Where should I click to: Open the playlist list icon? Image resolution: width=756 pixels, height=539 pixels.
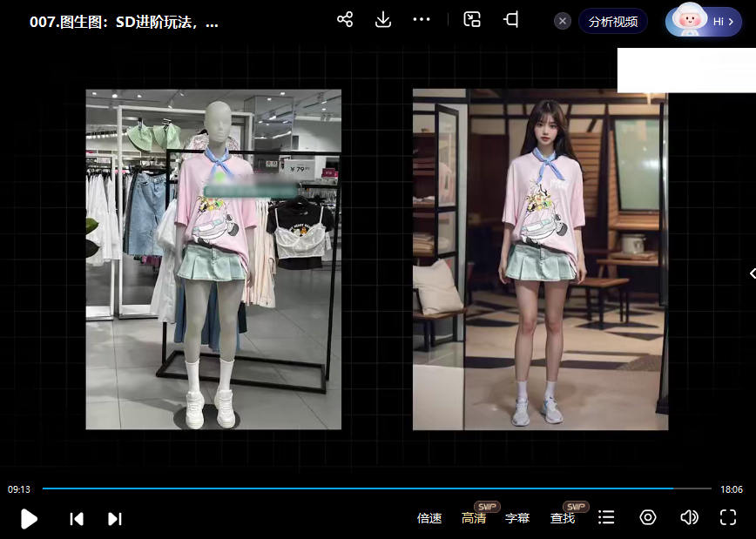(606, 518)
